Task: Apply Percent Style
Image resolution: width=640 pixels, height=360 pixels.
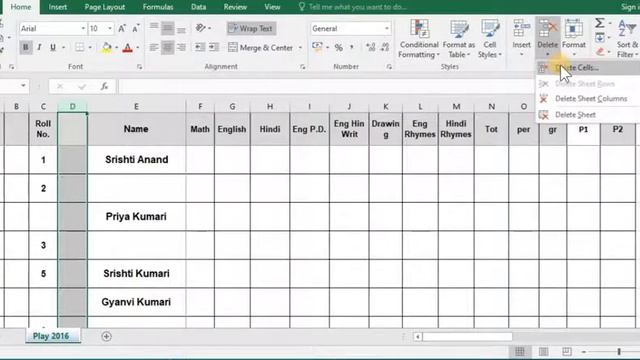Action: (x=338, y=48)
